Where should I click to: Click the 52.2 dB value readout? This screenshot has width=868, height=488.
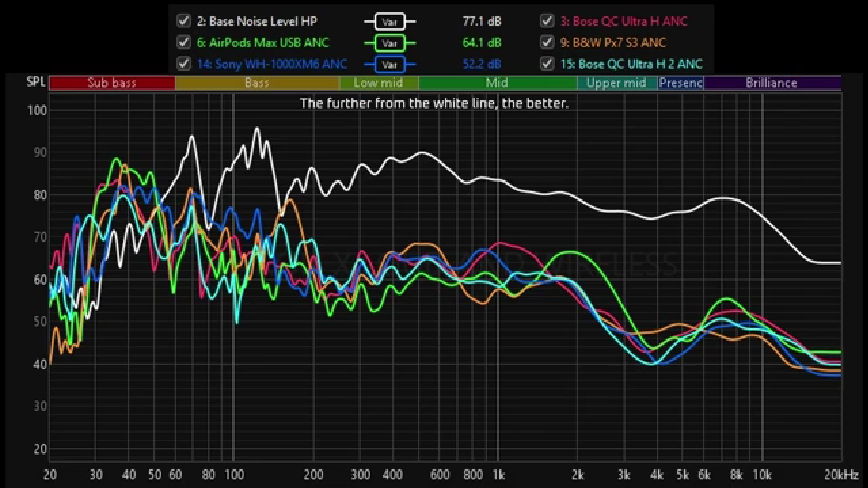click(482, 64)
